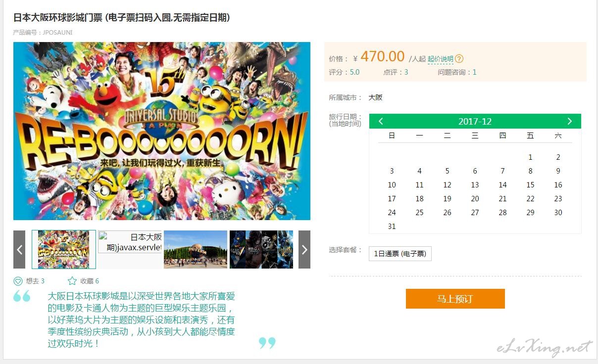Show previous thumbnails with left gallery arrow
The height and width of the screenshot is (364, 598).
(x=19, y=250)
